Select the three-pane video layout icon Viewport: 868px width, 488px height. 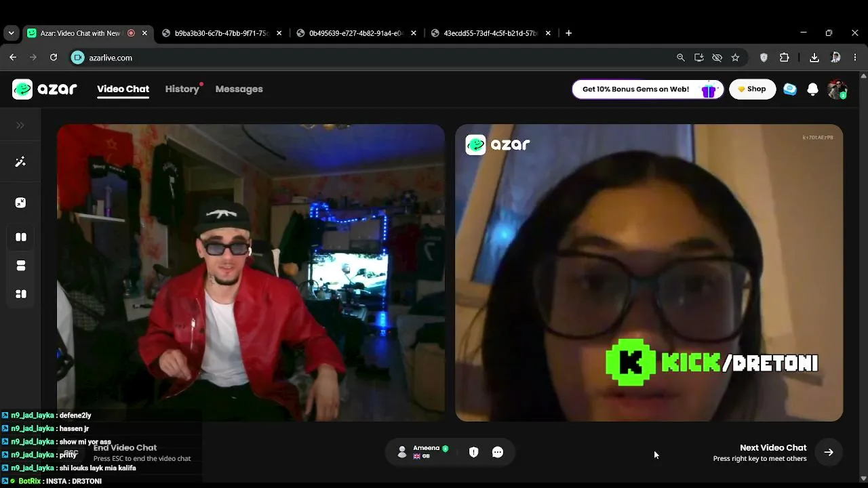(x=21, y=294)
